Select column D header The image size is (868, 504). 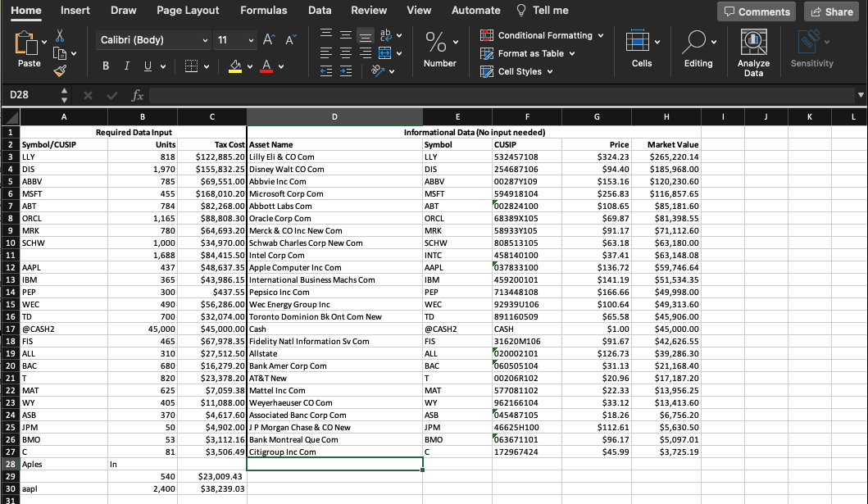(334, 116)
